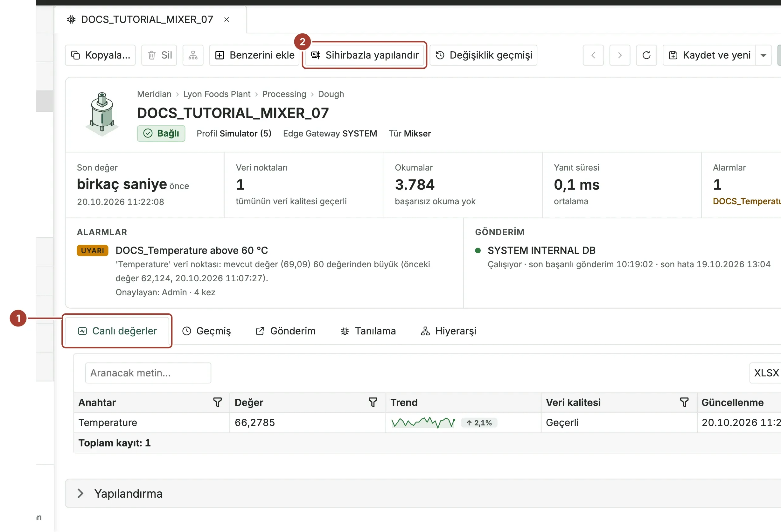Refresh the device view
Screen dimensions: 781x532
(x=646, y=55)
